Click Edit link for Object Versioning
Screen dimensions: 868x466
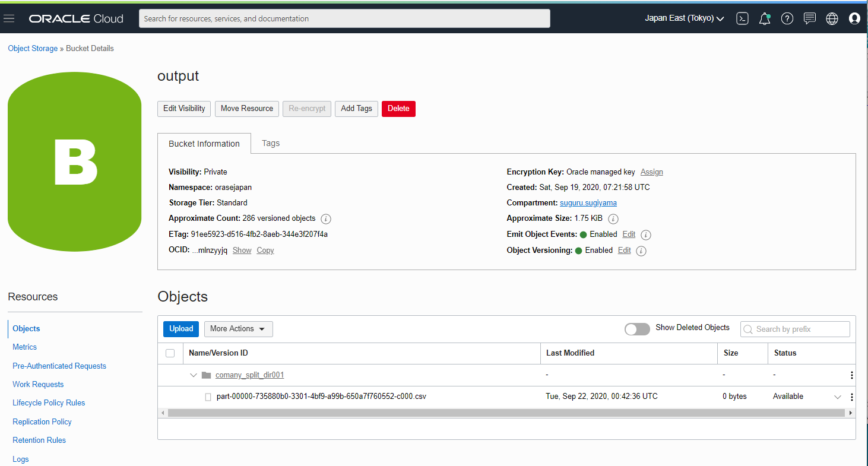click(x=624, y=251)
